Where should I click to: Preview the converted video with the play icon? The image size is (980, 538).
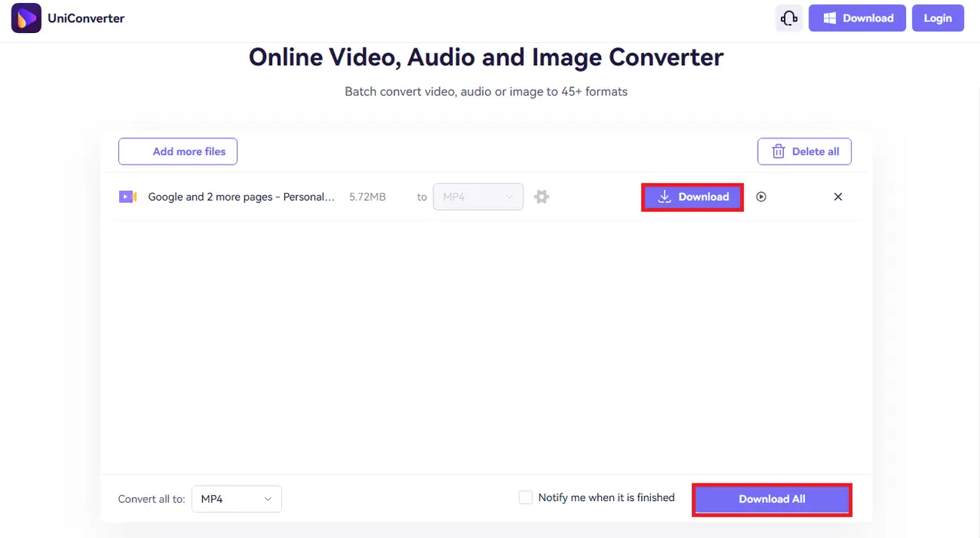[761, 197]
